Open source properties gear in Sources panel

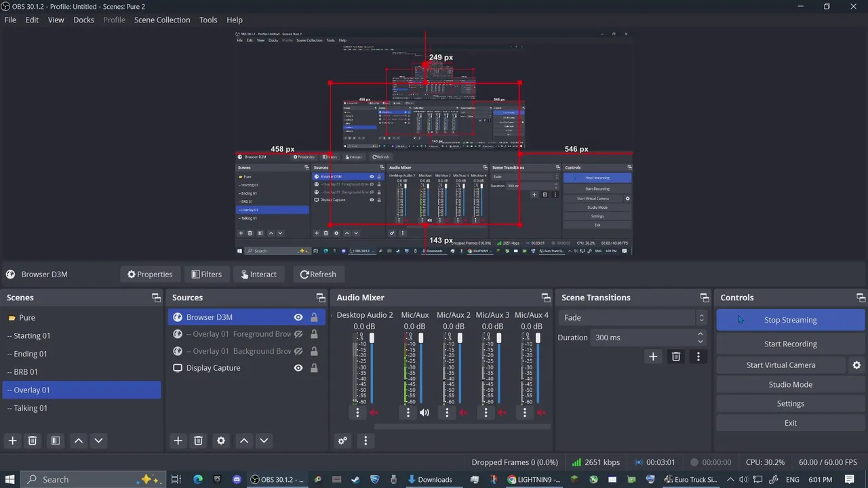(221, 441)
